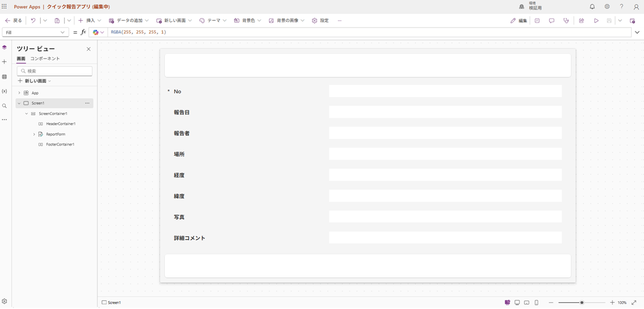This screenshot has width=644, height=309.
Task: Open the App checker stethoscope icon
Action: coord(566,21)
